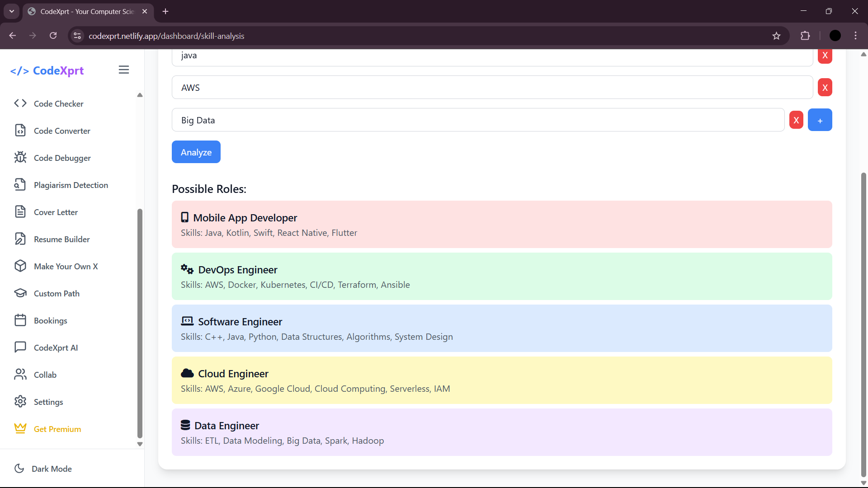Open the browser tab search dropdown

12,11
